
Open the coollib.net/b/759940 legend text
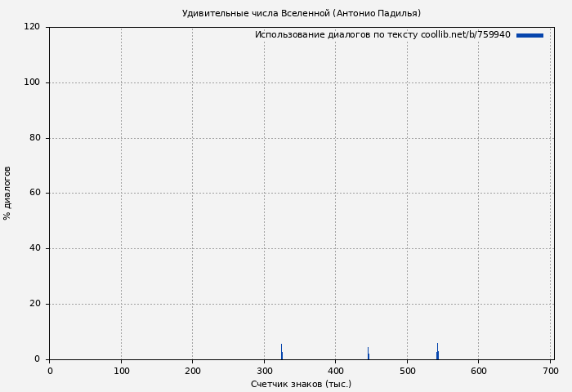coord(382,35)
